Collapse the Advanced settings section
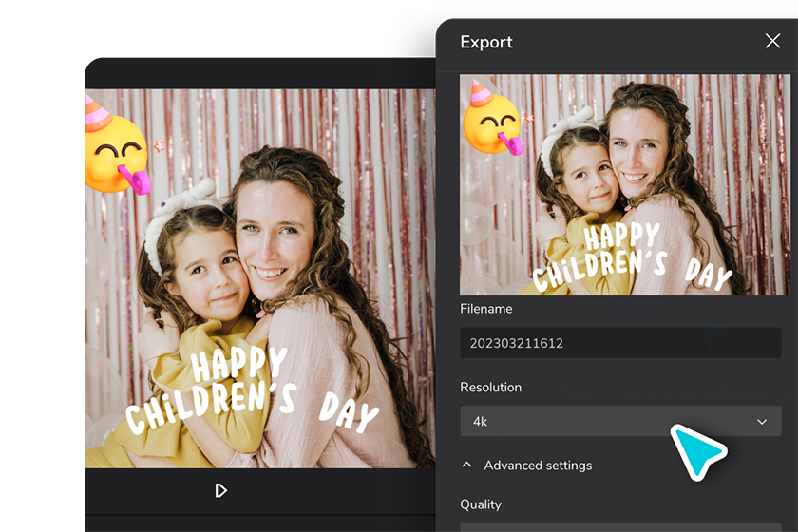 tap(466, 465)
